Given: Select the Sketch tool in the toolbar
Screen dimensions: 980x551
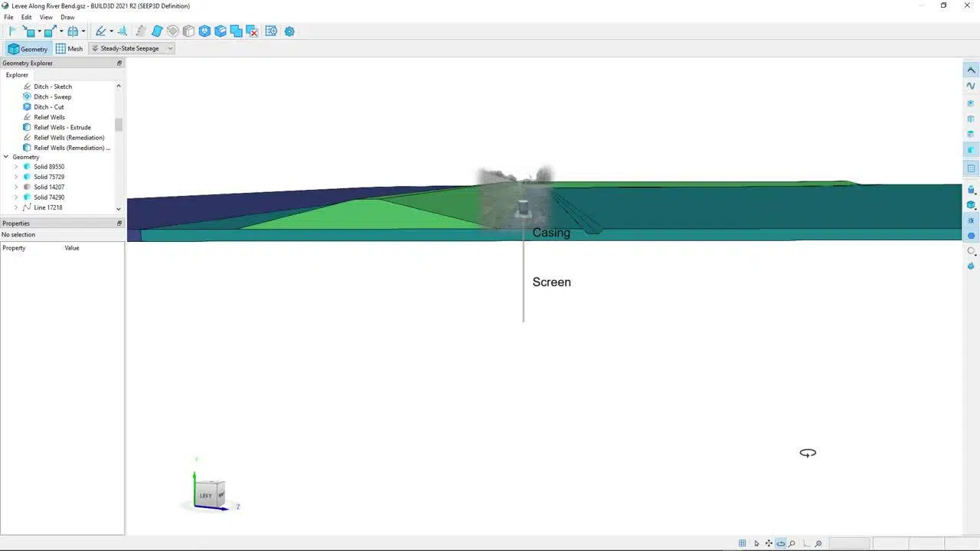Looking at the screenshot, I should [x=101, y=31].
